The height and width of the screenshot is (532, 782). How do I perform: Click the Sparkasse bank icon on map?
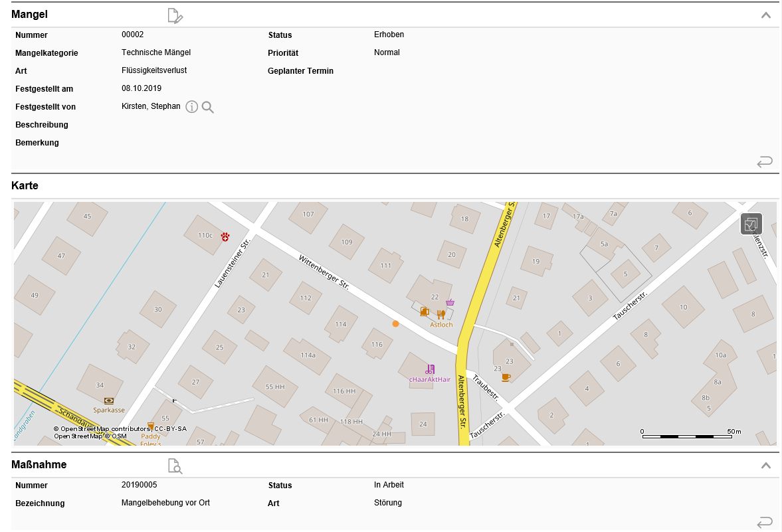[x=109, y=401]
